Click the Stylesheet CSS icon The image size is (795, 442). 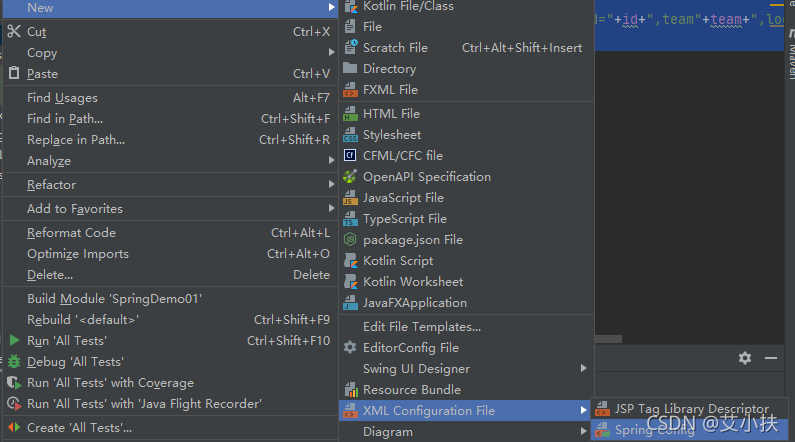pos(350,135)
